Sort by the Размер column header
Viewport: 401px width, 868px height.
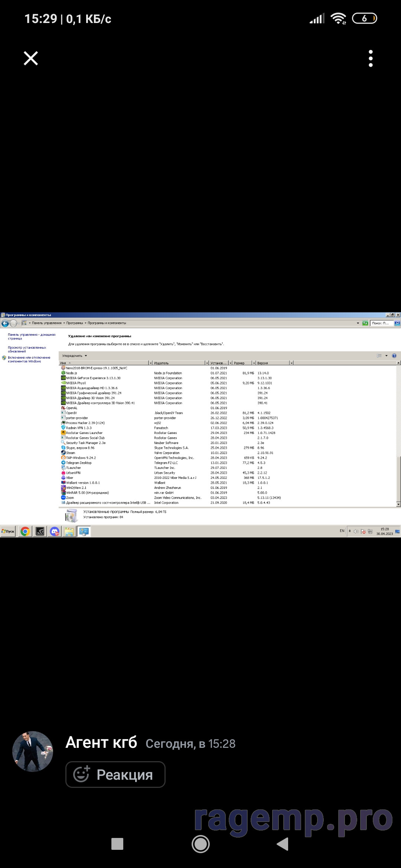click(x=242, y=363)
